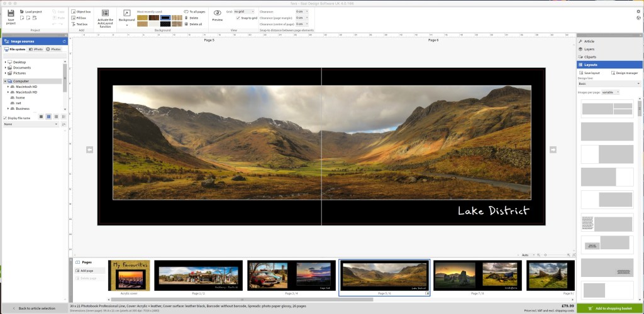Refresh the Image sources panel

coord(64,41)
